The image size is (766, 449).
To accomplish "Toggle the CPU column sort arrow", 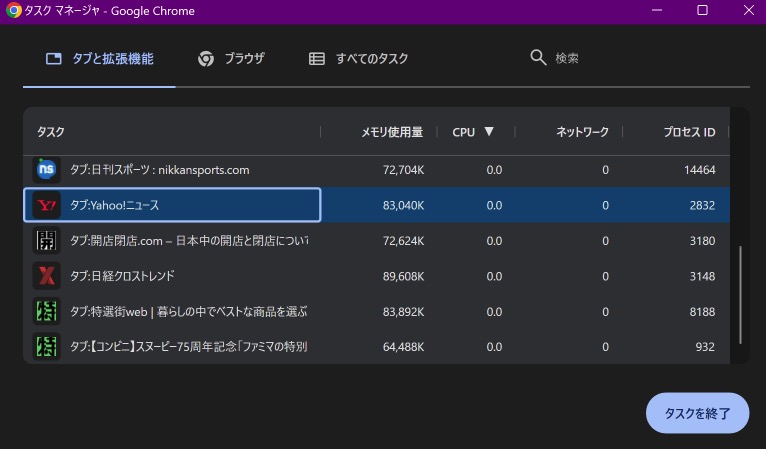I will [x=489, y=132].
